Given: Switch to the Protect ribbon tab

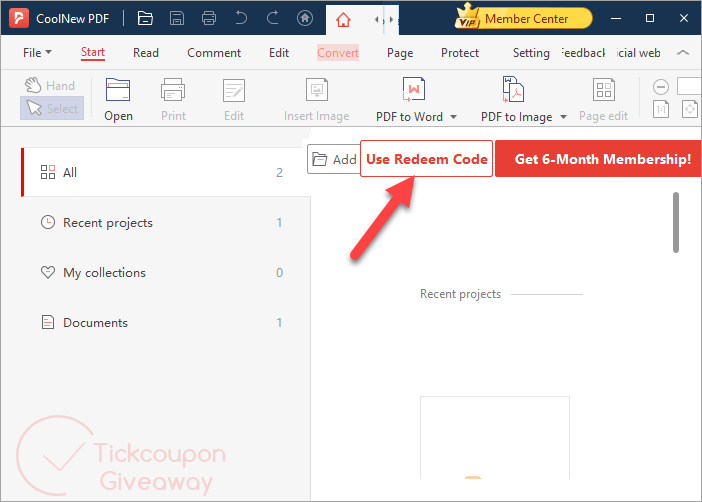Looking at the screenshot, I should [460, 53].
